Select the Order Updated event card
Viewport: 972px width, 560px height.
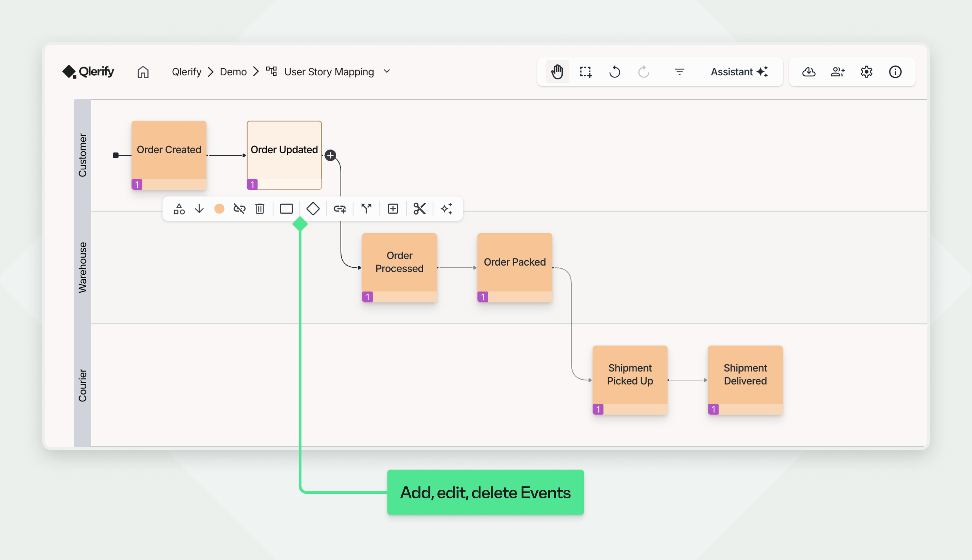pos(284,155)
